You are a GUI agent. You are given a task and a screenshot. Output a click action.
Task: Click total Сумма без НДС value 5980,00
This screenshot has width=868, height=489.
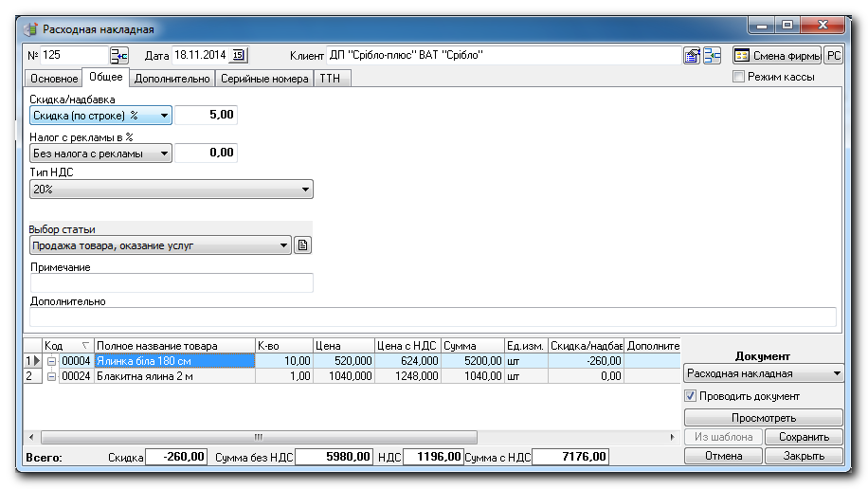point(334,457)
